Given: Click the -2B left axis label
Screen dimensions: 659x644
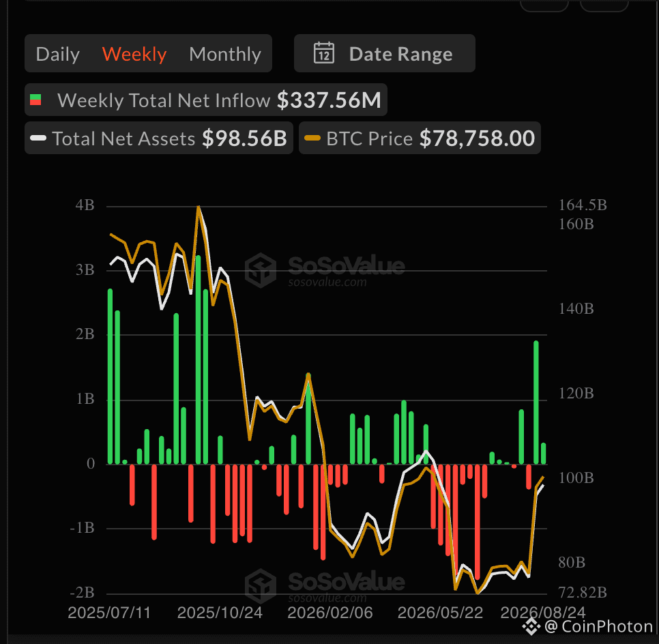Looking at the screenshot, I should (x=82, y=592).
